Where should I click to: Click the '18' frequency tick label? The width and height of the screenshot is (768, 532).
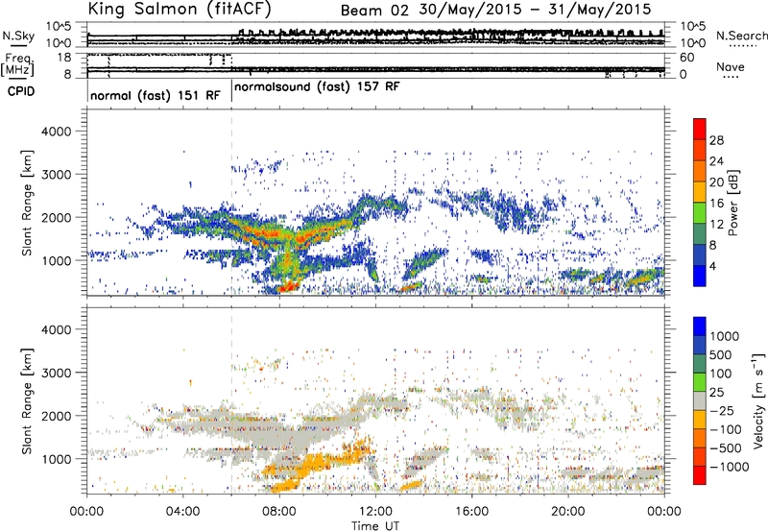[x=64, y=58]
